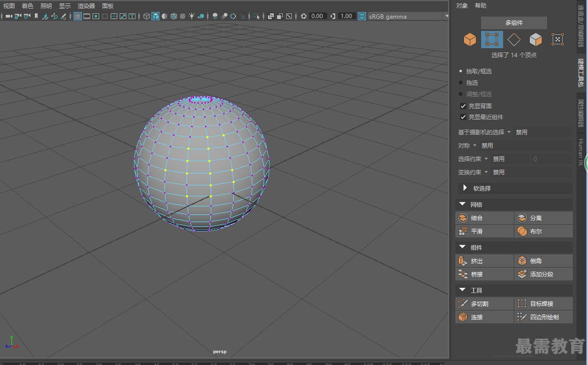Toggle the film gate icon
Screen dimensions: 588x365
coord(86,16)
